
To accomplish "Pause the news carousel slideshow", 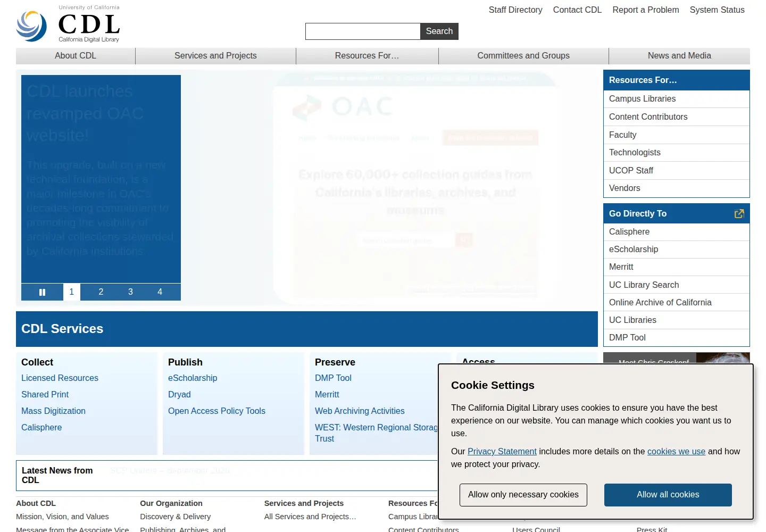I will (42, 292).
